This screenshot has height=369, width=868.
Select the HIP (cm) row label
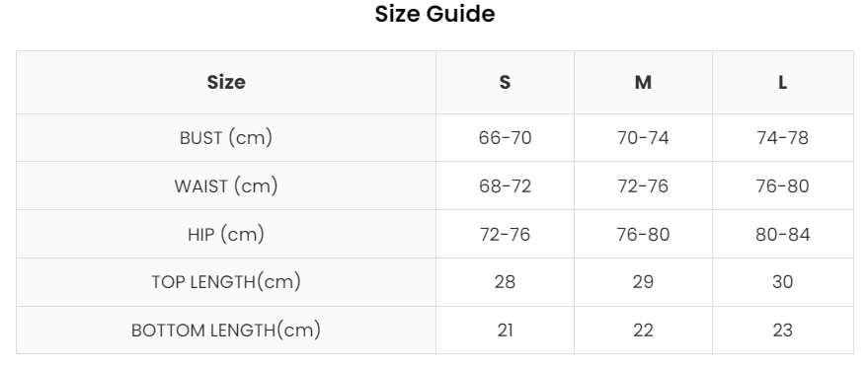coord(226,234)
